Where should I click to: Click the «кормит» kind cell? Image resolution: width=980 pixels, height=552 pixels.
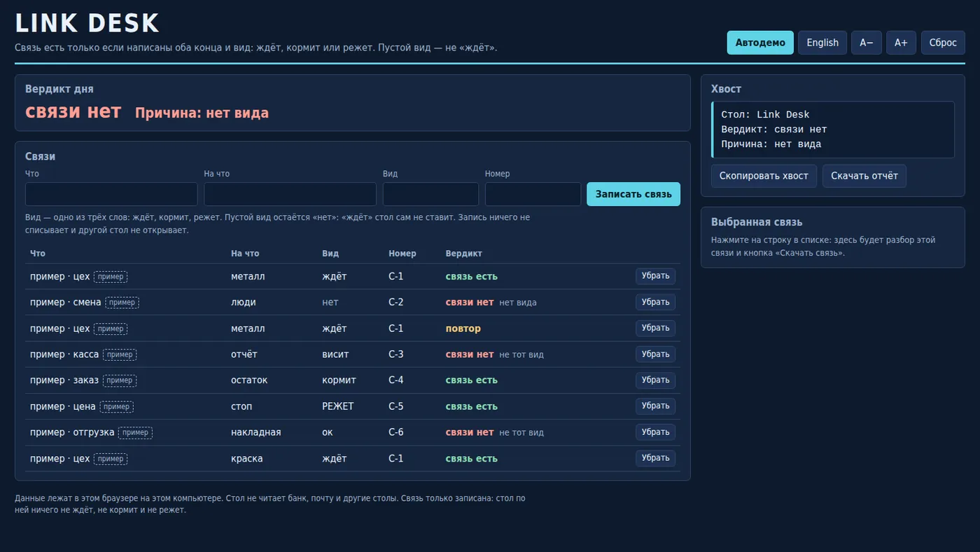point(339,380)
